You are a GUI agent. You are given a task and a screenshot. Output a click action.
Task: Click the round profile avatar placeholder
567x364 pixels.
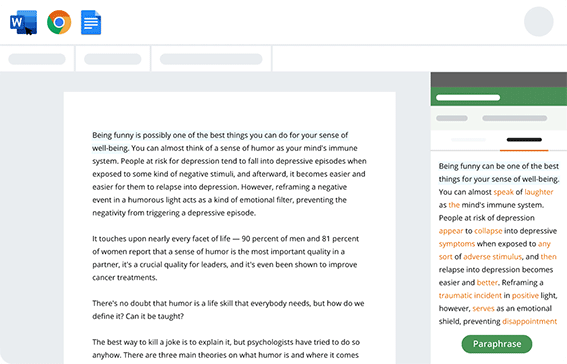pos(538,22)
